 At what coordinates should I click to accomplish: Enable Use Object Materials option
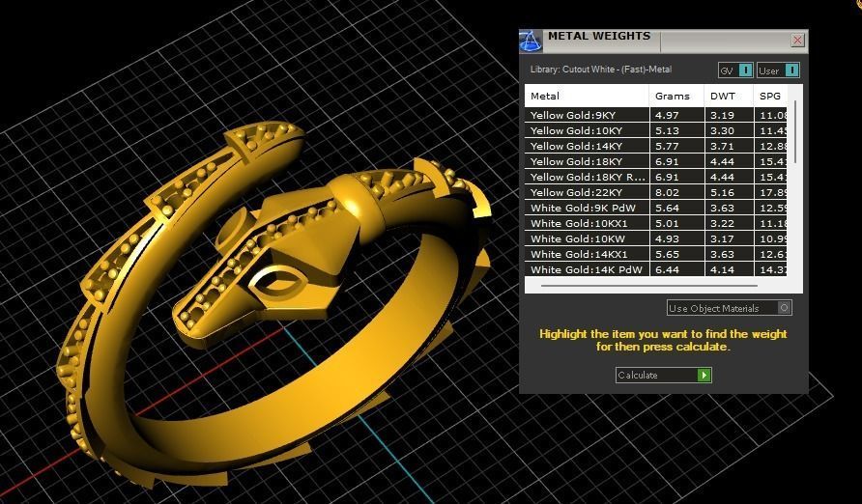click(729, 308)
